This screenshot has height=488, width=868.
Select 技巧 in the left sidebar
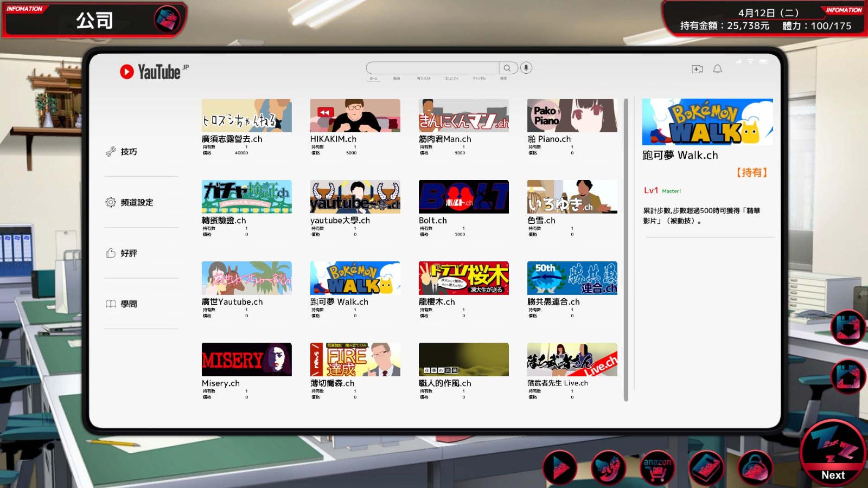[129, 152]
